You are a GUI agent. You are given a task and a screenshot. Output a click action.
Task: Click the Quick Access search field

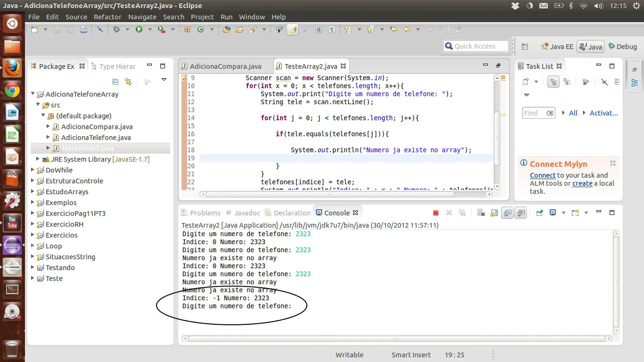pyautogui.click(x=476, y=46)
